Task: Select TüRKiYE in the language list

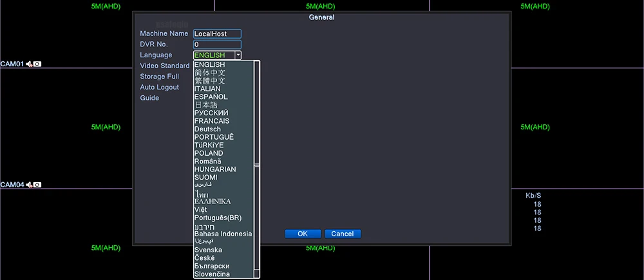Action: (223, 145)
